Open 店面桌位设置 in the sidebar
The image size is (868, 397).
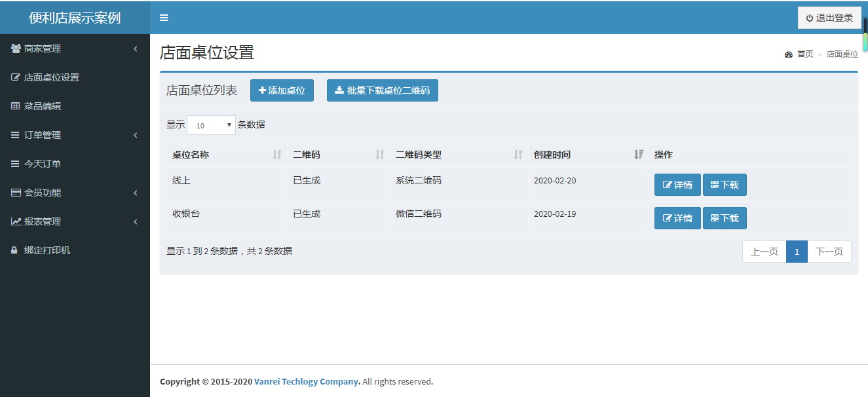[75, 77]
